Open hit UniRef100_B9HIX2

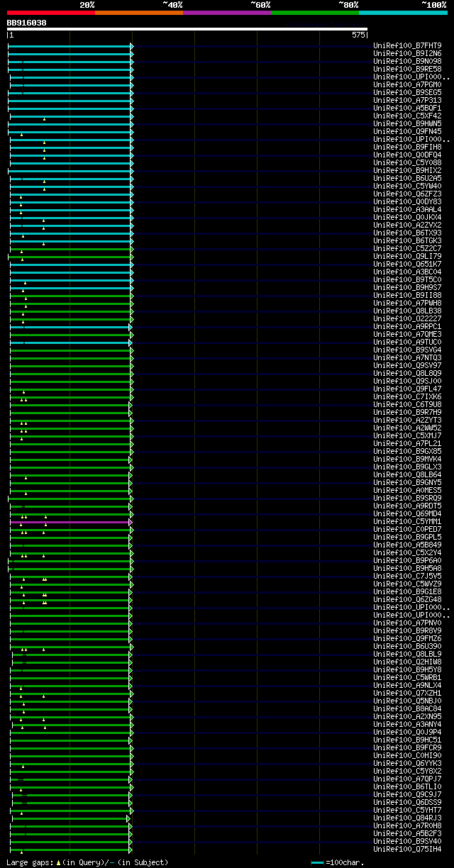pos(407,171)
